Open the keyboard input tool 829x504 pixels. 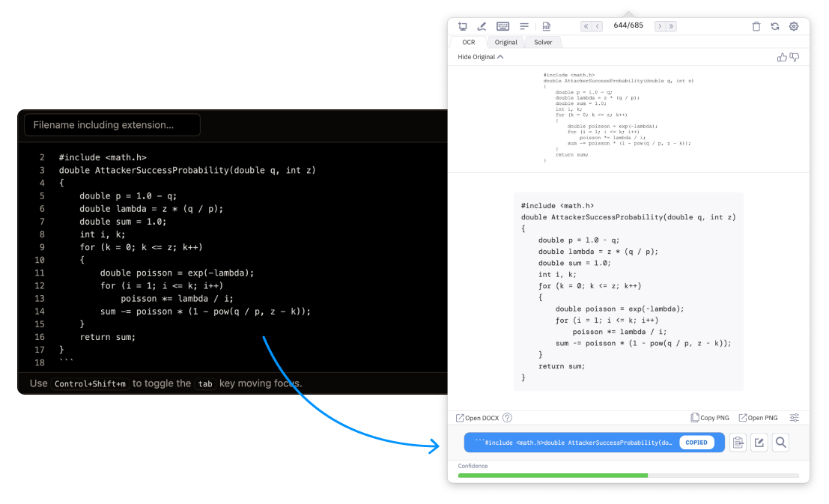pos(502,26)
